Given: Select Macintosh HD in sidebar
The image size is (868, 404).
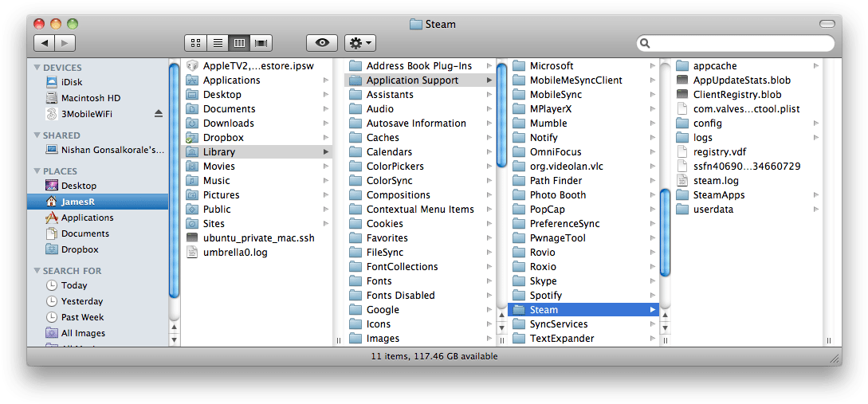Looking at the screenshot, I should [90, 98].
